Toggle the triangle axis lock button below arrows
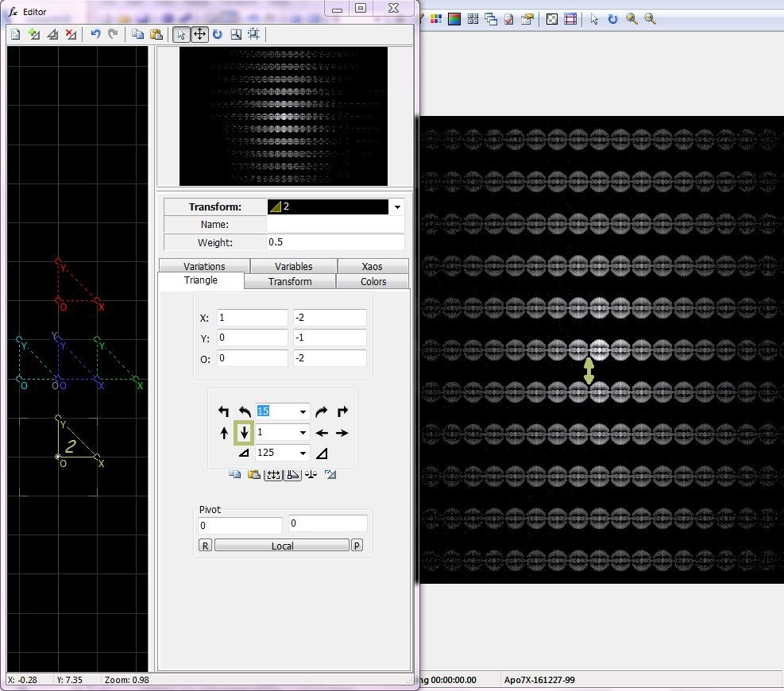Image resolution: width=784 pixels, height=691 pixels. click(292, 474)
